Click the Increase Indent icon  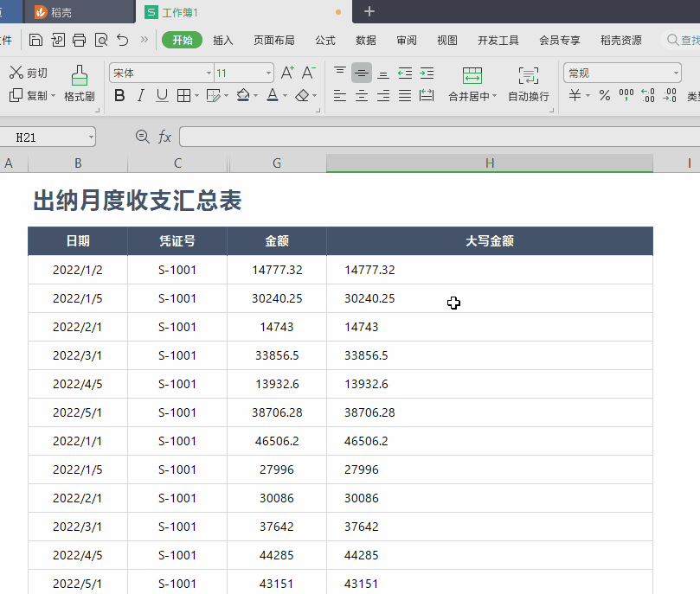(x=427, y=73)
